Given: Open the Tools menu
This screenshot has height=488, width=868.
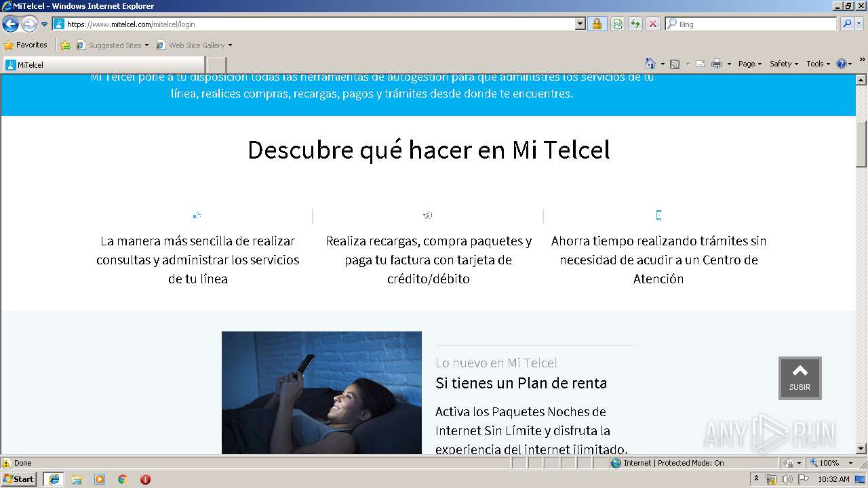Looking at the screenshot, I should [818, 64].
